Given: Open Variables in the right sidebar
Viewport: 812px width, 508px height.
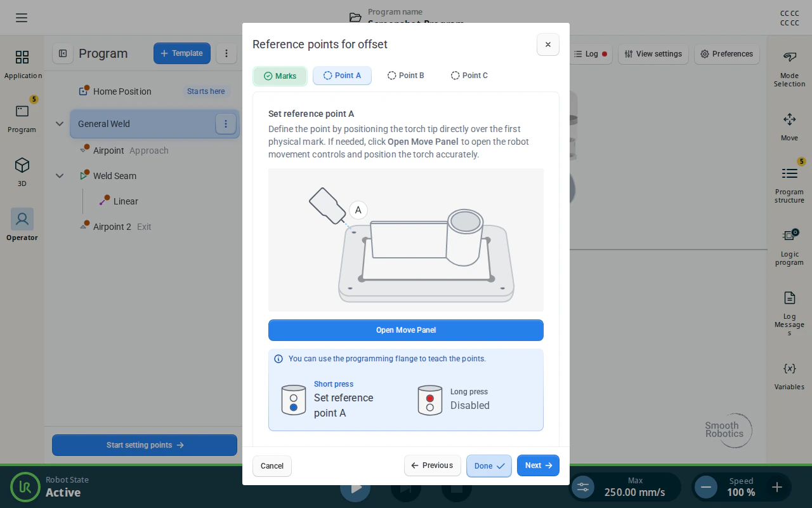Looking at the screenshot, I should [789, 376].
